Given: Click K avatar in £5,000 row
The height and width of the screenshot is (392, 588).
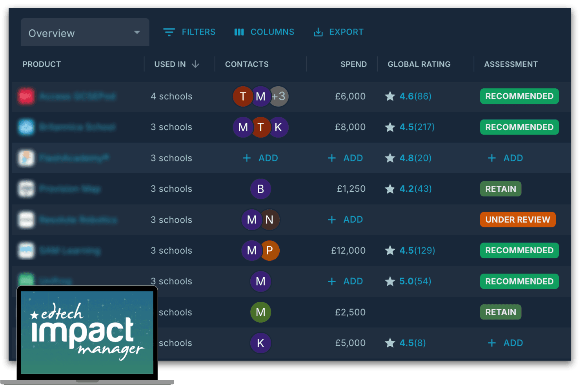Looking at the screenshot, I should [x=261, y=343].
